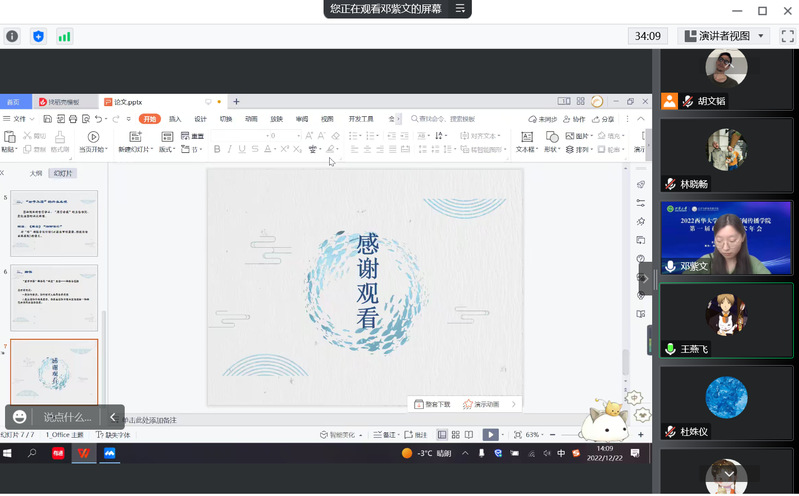Open the Presenter View (演讲者视图) dropdown

click(760, 36)
